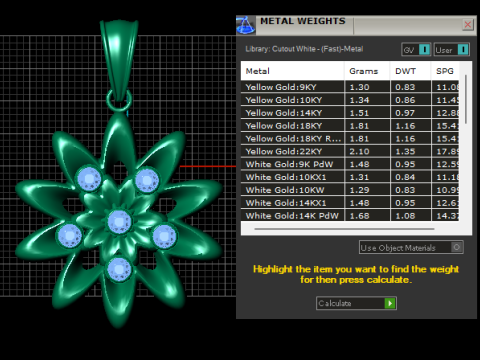Select the Yellow Gold:22KY row
The image size is (480, 360).
coord(350,152)
